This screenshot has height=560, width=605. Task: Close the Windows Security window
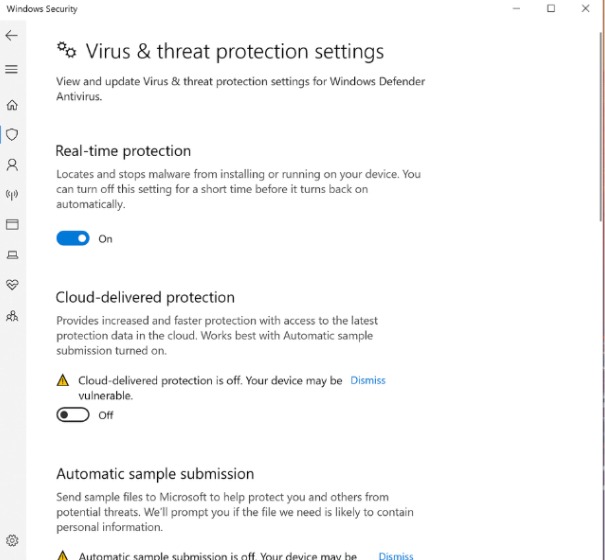[x=586, y=9]
